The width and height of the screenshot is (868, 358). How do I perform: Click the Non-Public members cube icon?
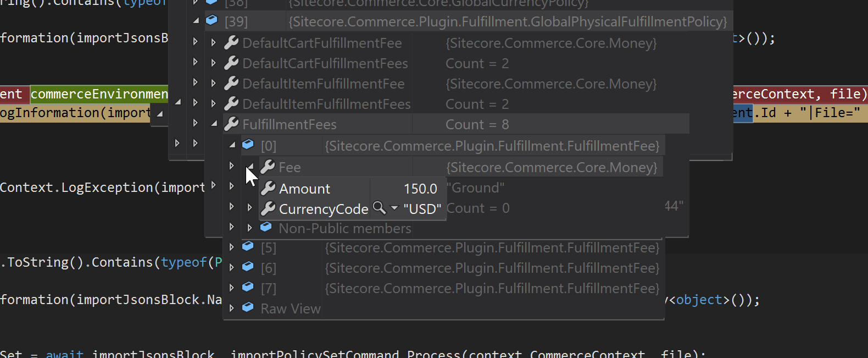(x=266, y=227)
